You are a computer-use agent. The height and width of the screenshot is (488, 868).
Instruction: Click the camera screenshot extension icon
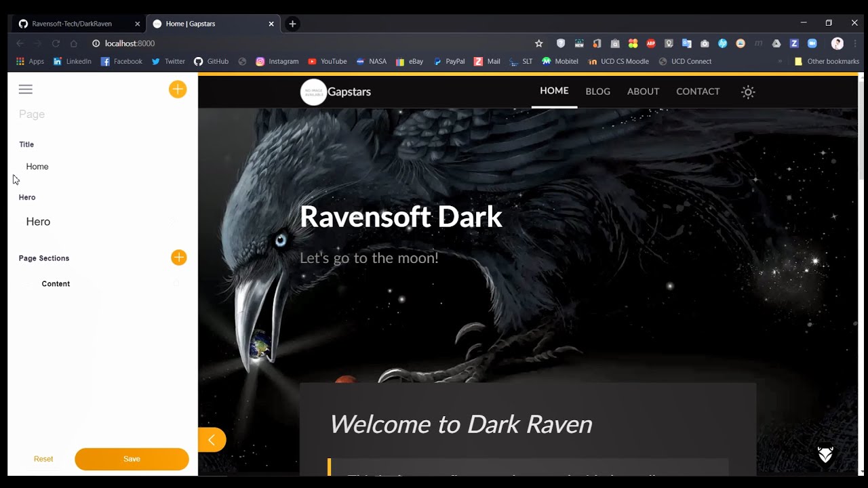(705, 43)
